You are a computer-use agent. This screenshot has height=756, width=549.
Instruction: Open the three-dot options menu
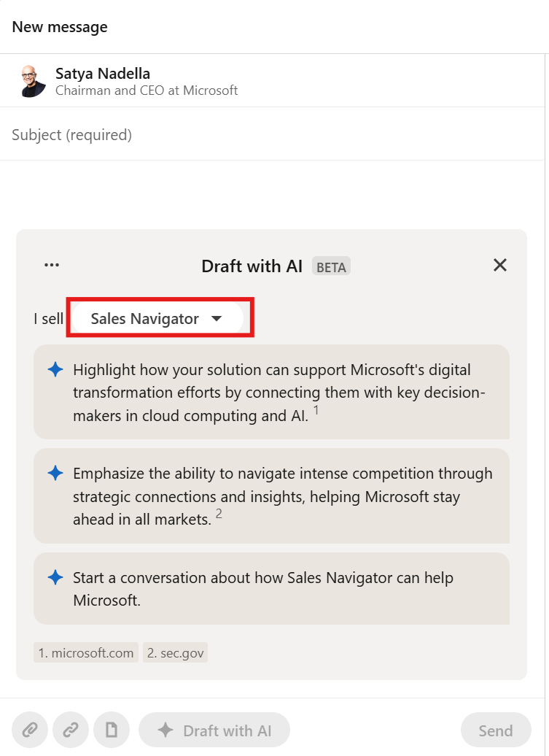(52, 265)
